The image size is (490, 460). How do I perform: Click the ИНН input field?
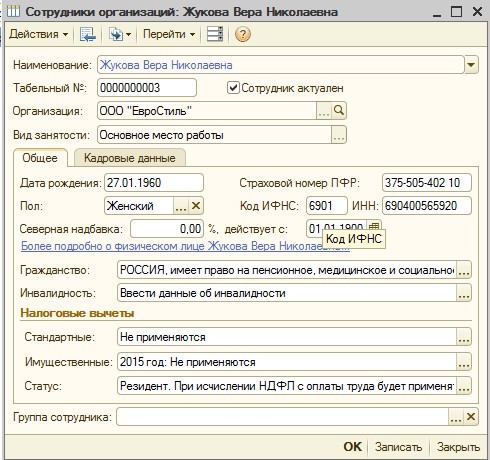coord(427,206)
